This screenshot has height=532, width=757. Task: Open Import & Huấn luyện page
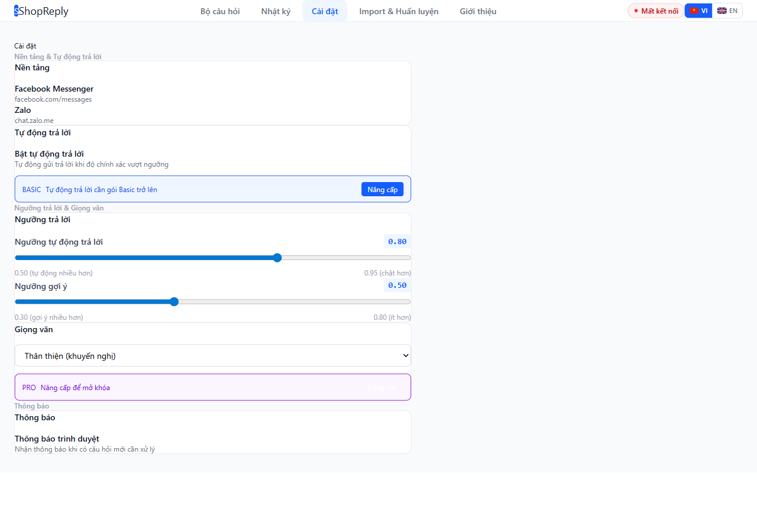398,11
